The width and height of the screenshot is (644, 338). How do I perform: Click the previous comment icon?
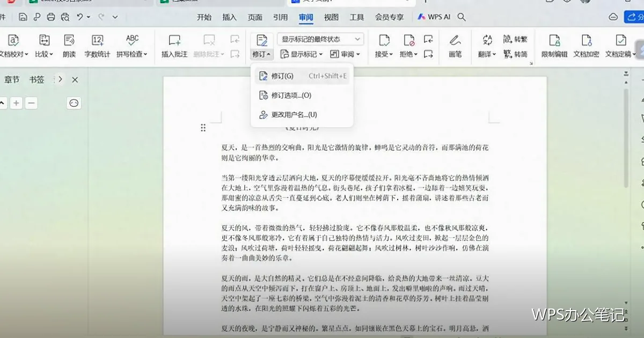coord(235,39)
